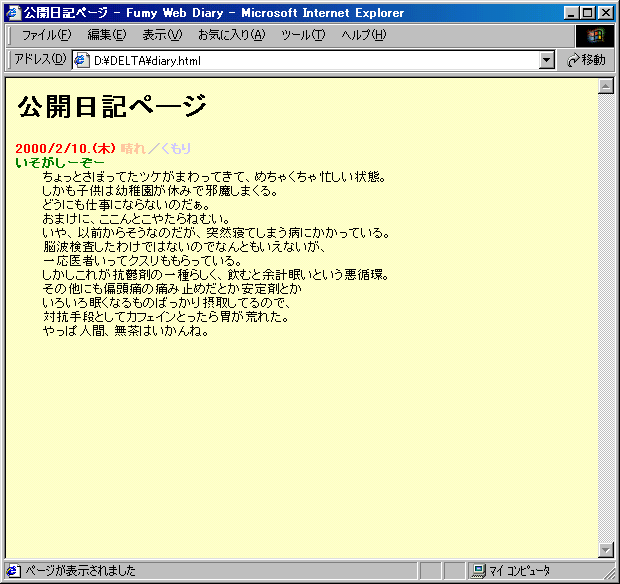
Task: Click the line おまけに、ここんとこやたらねむい
Action: tap(136, 218)
